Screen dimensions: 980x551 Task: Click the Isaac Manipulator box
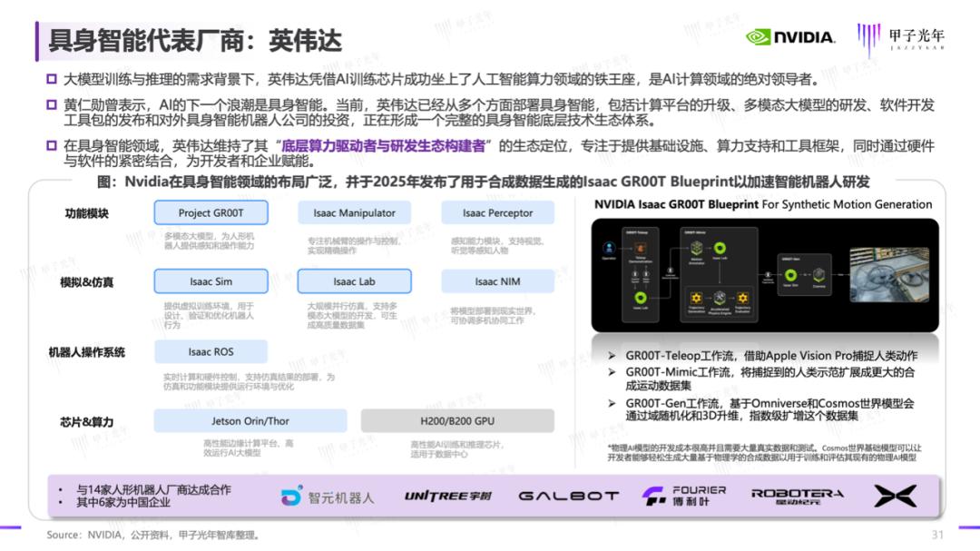(355, 213)
